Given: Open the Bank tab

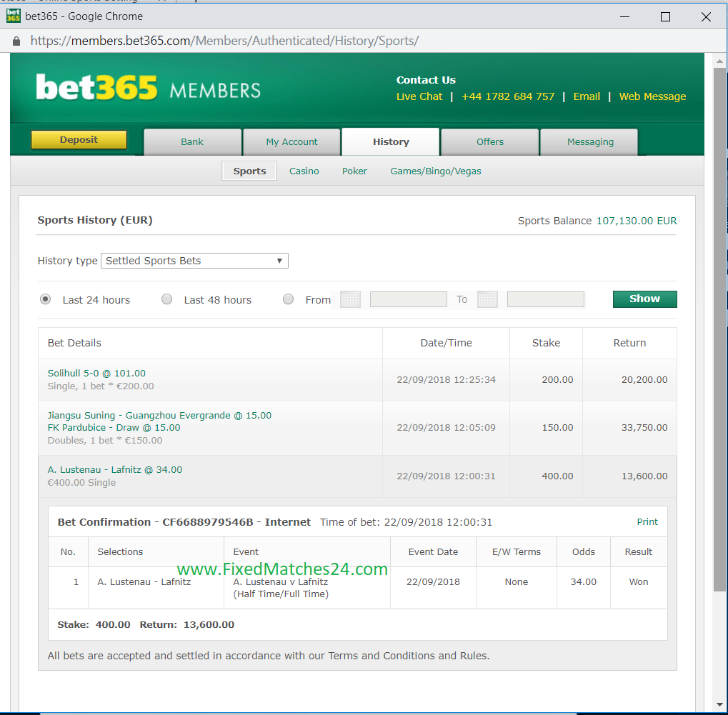Looking at the screenshot, I should click(x=192, y=141).
